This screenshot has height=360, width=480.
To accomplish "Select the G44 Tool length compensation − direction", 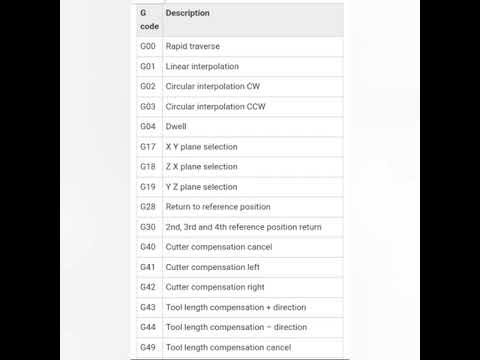I will [x=240, y=327].
